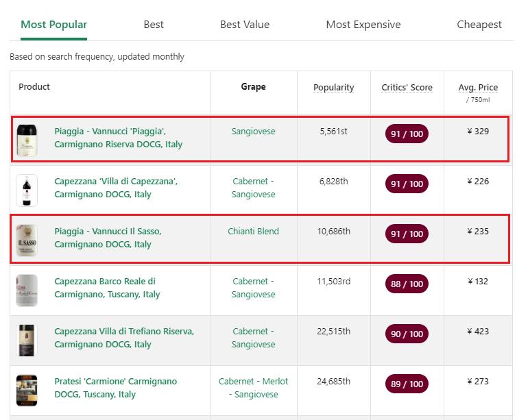The width and height of the screenshot is (517, 420).
Task: Click the Chianti Blend grape link
Action: (253, 232)
